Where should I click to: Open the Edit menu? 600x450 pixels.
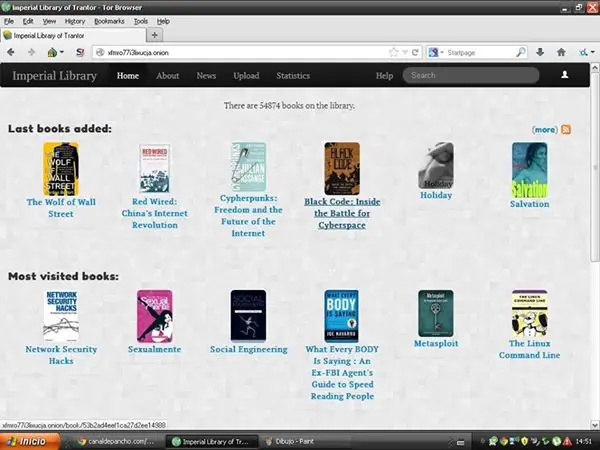pos(28,21)
